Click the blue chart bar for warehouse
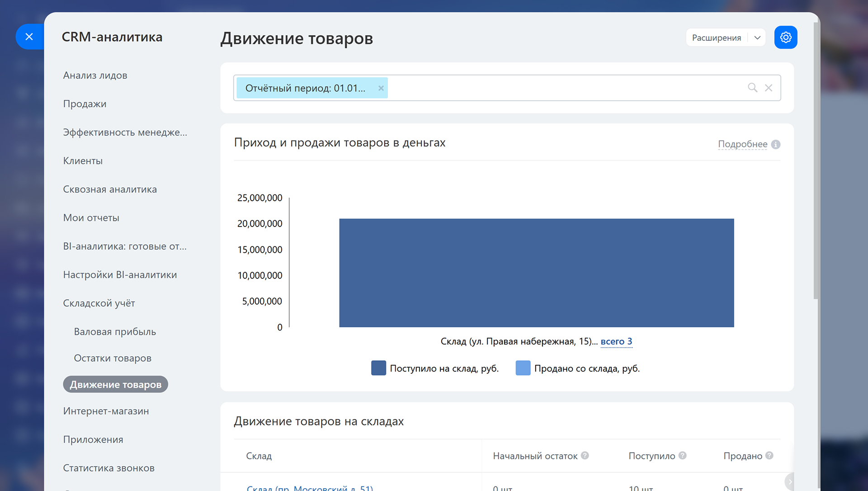 coord(536,273)
